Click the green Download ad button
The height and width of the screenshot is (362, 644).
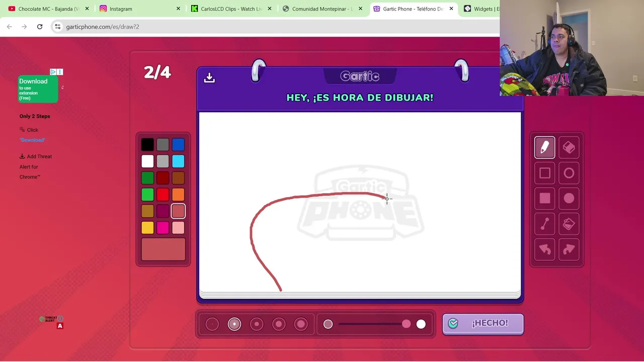(x=38, y=89)
